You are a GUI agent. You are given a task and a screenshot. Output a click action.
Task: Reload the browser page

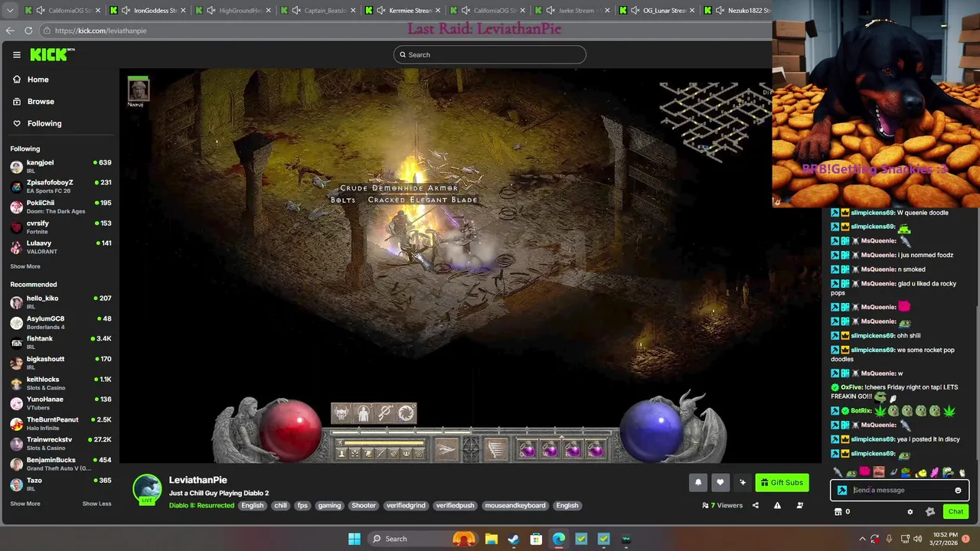coord(28,31)
